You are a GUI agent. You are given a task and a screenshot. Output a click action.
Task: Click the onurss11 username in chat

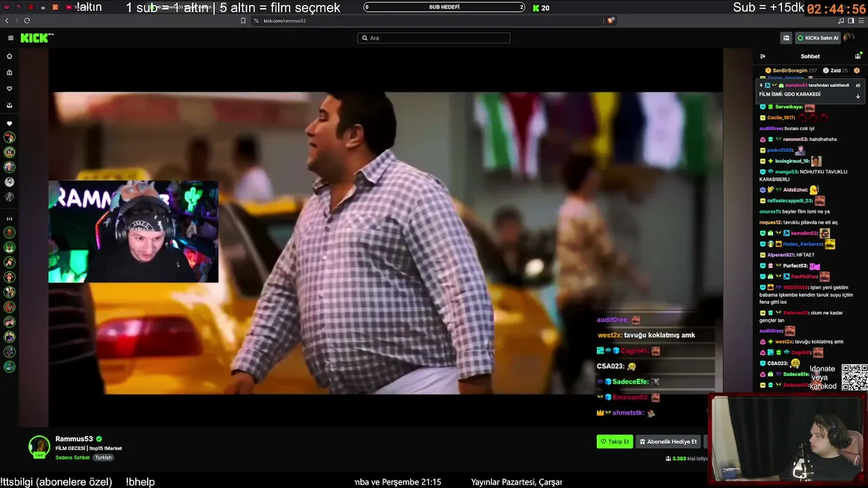click(x=771, y=211)
